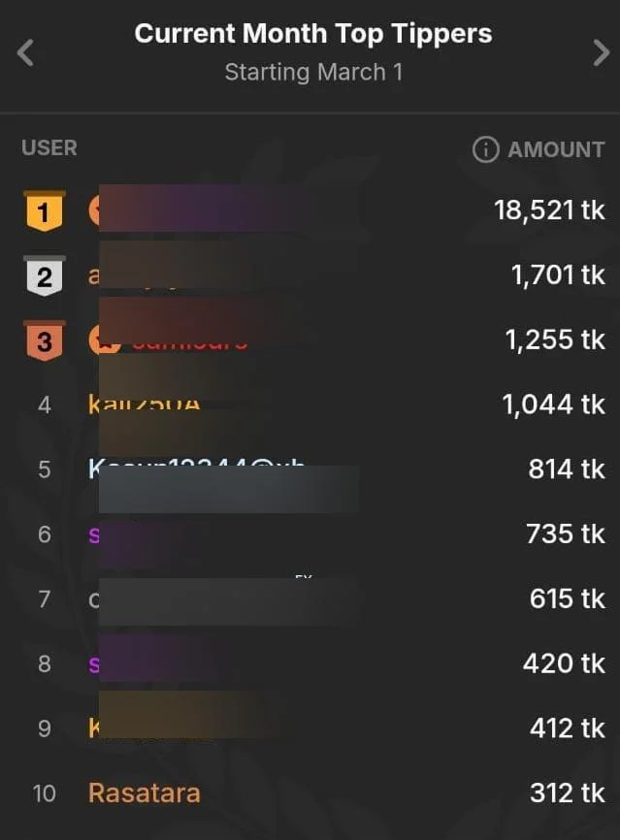Select the 412 tk amount
Viewport: 620px width, 840px height.
click(x=567, y=728)
